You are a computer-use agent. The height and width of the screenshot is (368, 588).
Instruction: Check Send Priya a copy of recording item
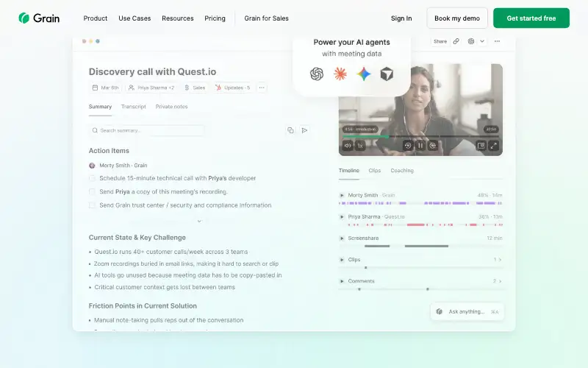(92, 191)
